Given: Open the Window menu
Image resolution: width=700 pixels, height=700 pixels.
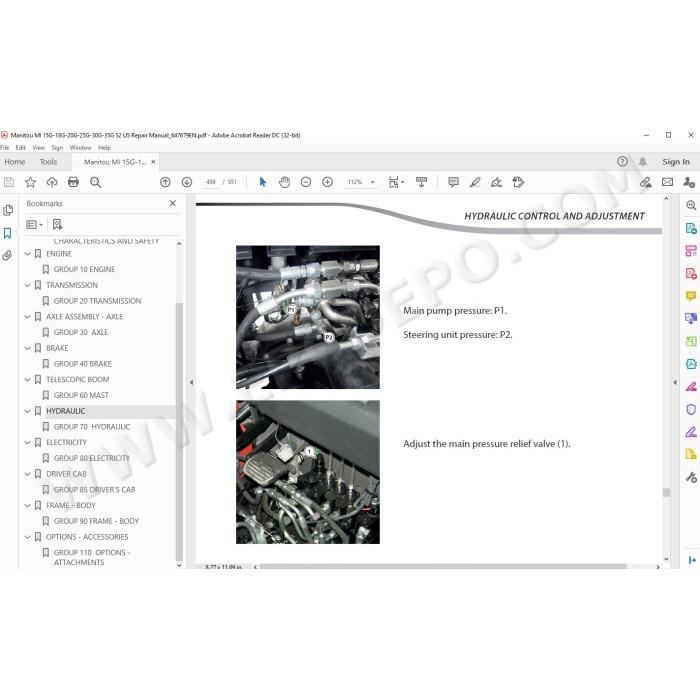Looking at the screenshot, I should tap(80, 148).
